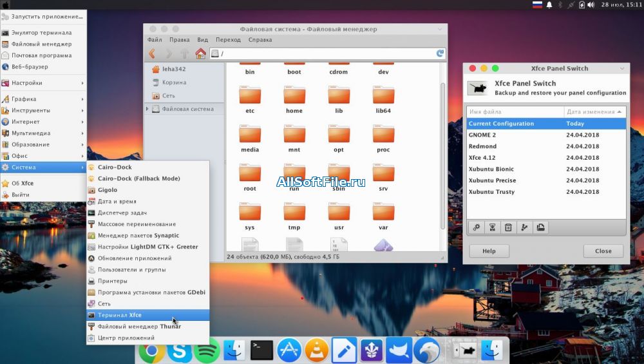Delete configuration using the trash icon
Screen dimensions: 644x364
508,227
